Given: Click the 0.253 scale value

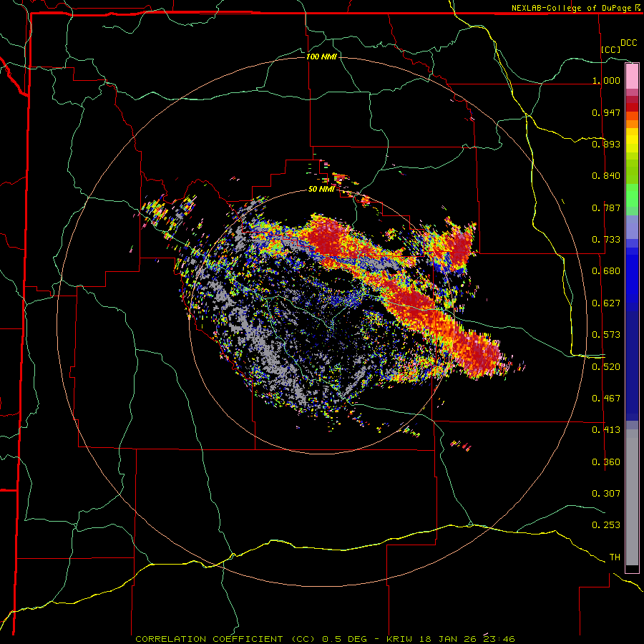Looking at the screenshot, I should [x=606, y=525].
